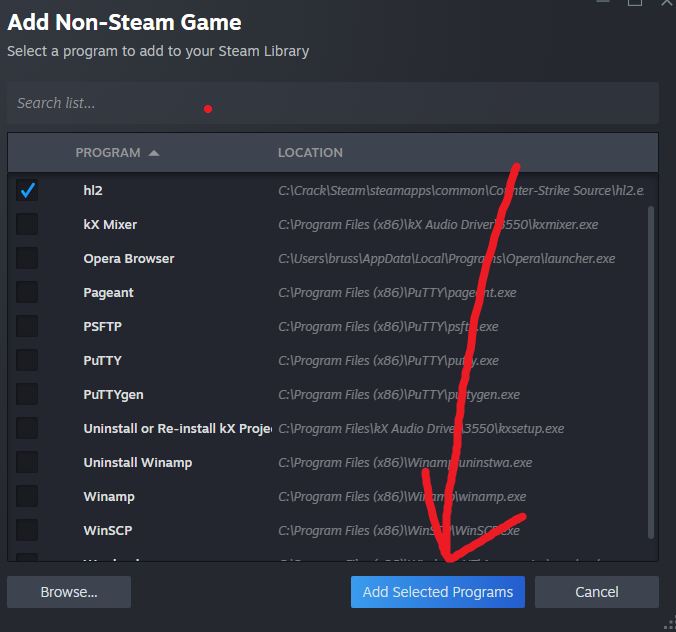The height and width of the screenshot is (632, 676).
Task: Select the Winamp checkbox
Action: click(27, 496)
